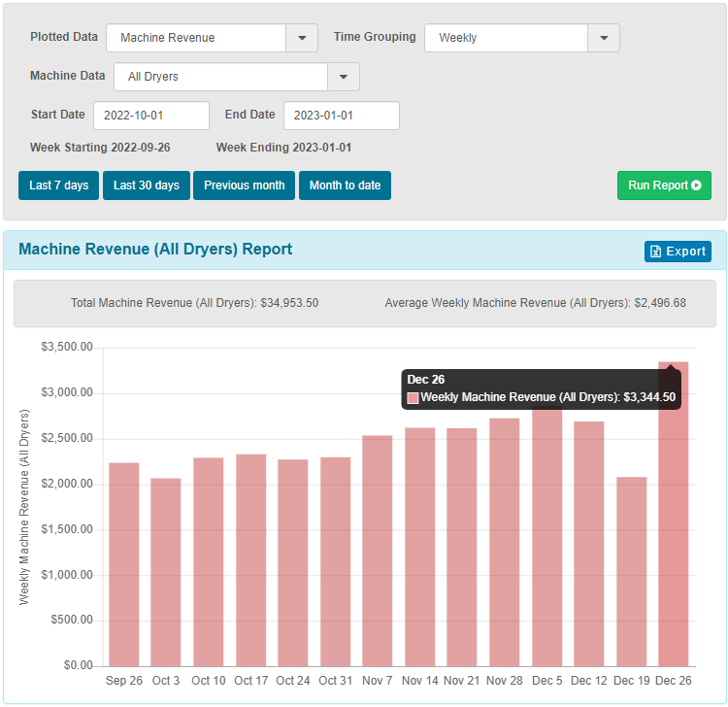Run the report with the green button
The height and width of the screenshot is (707, 728).
click(x=664, y=185)
